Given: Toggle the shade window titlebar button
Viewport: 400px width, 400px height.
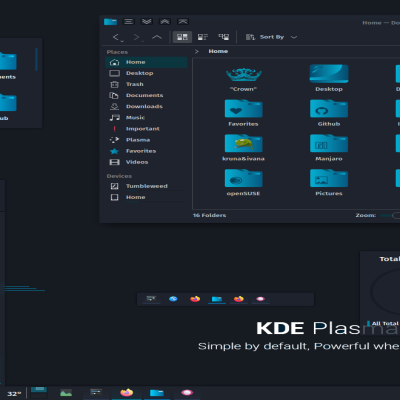Looking at the screenshot, I should pos(183,22).
